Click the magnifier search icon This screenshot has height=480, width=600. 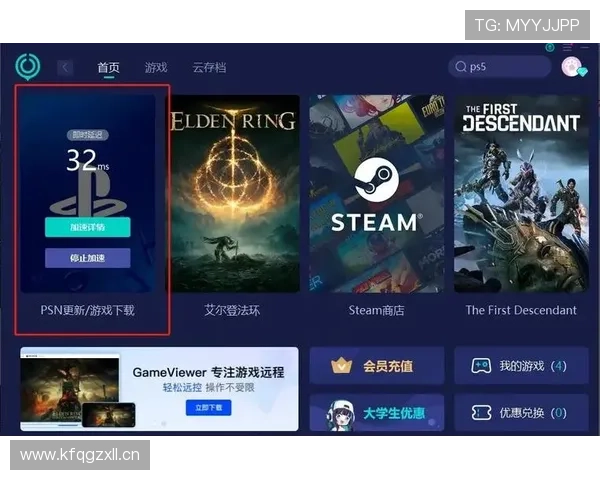461,67
